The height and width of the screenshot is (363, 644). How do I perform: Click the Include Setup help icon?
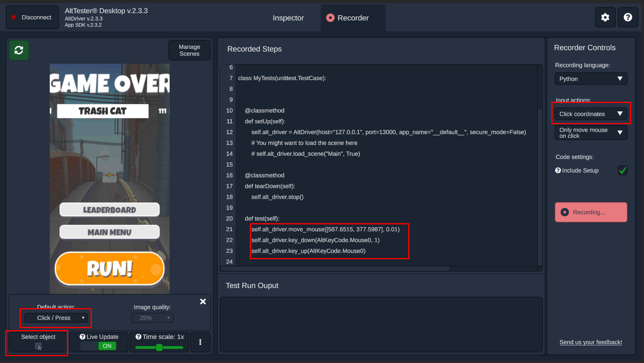558,170
